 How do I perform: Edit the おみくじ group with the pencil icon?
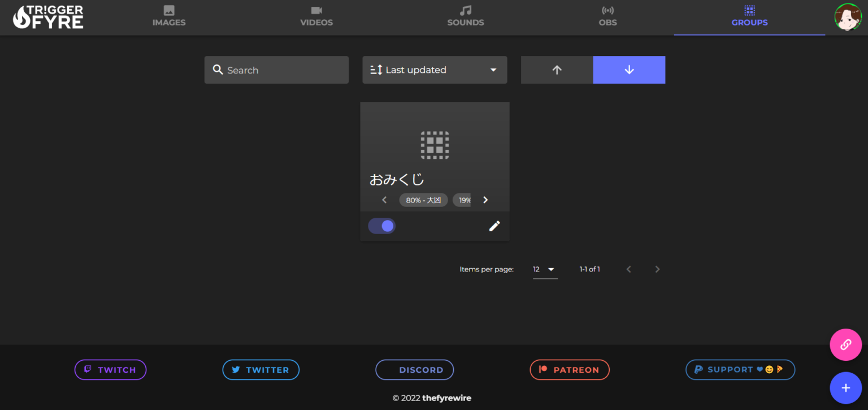coord(494,226)
